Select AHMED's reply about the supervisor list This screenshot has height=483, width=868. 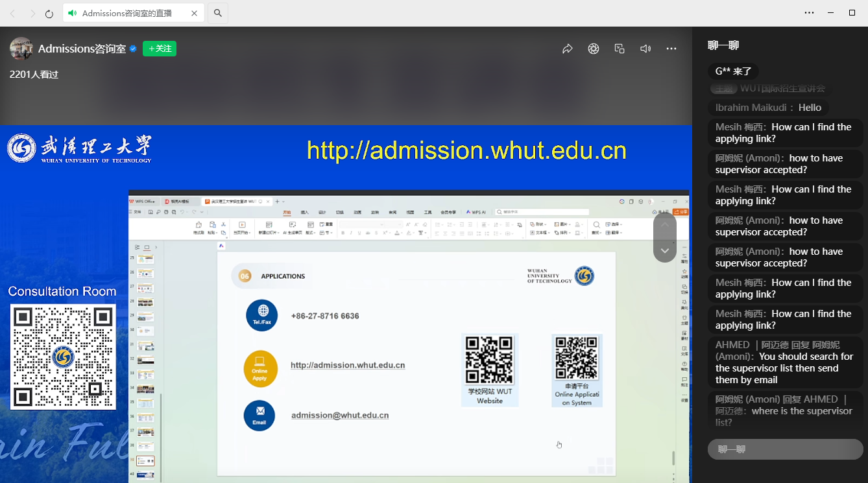pos(786,362)
